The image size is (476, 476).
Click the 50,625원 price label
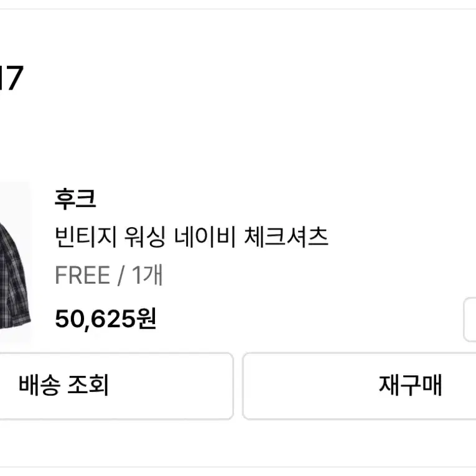tap(105, 319)
